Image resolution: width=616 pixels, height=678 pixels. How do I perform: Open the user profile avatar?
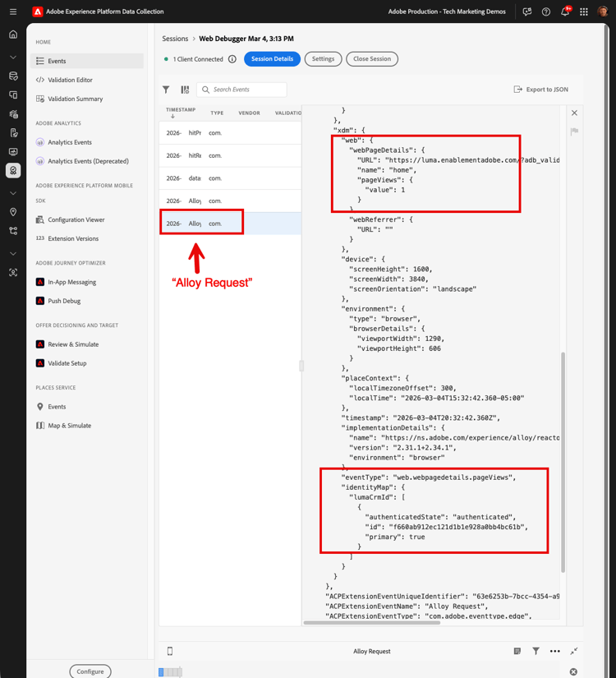tap(603, 12)
